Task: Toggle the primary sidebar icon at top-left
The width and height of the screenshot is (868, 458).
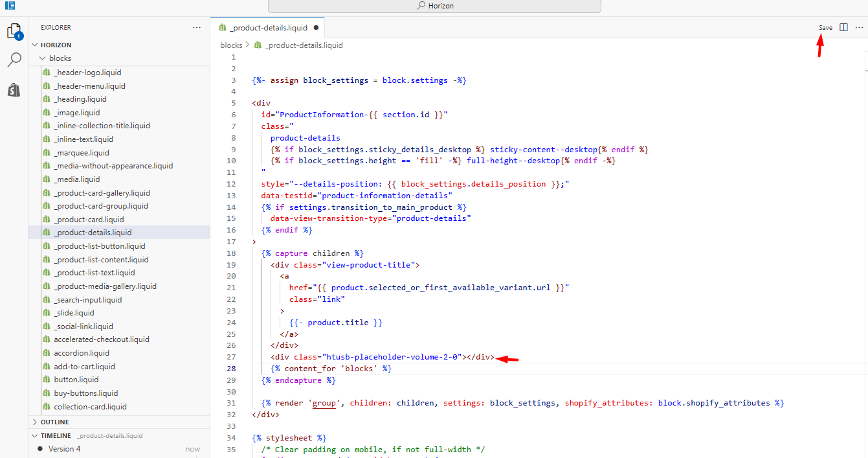Action: [x=10, y=5]
